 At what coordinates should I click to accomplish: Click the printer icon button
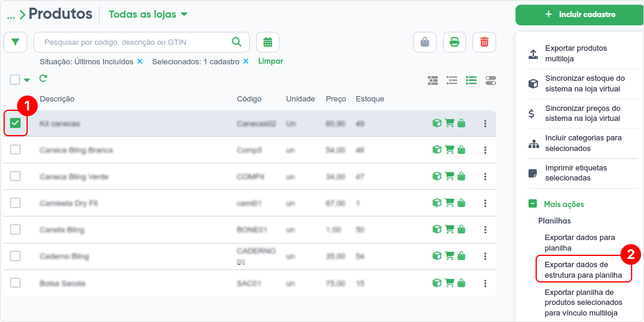tap(454, 42)
